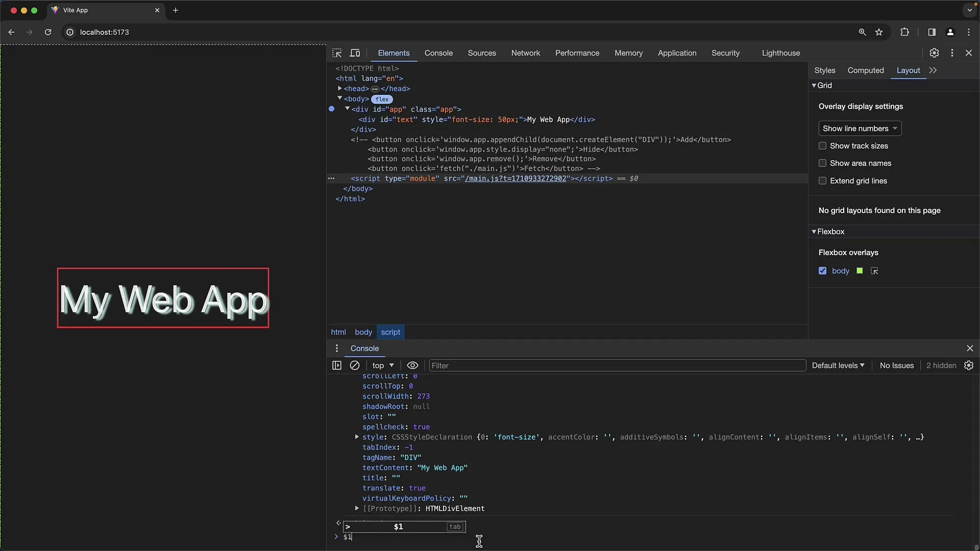Viewport: 980px width, 551px height.
Task: Open the DevTools three-dot customize menu
Action: [952, 53]
